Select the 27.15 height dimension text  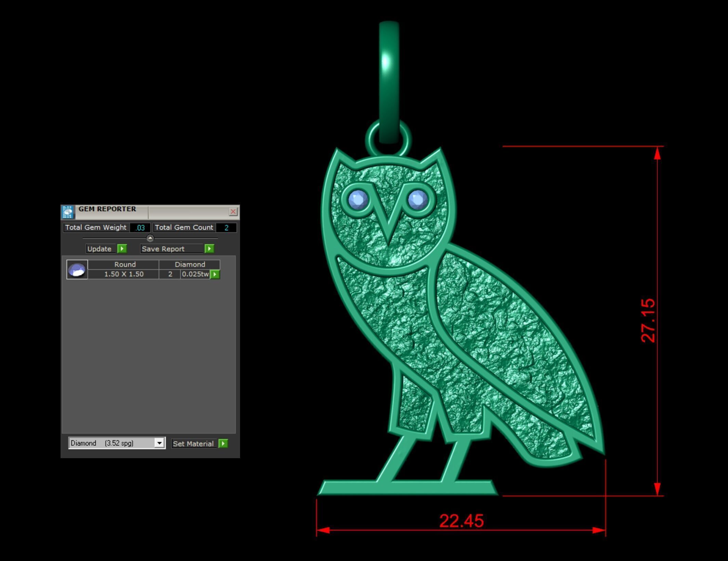tap(648, 320)
